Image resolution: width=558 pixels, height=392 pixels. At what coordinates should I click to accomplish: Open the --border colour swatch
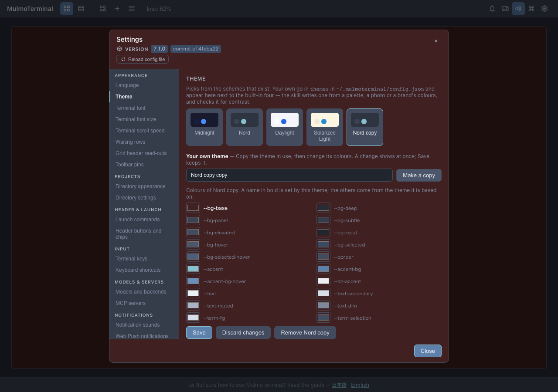(323, 257)
